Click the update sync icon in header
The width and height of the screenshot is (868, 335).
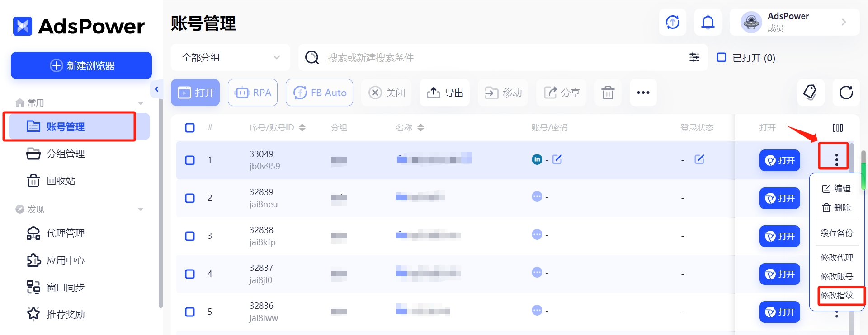click(x=673, y=22)
